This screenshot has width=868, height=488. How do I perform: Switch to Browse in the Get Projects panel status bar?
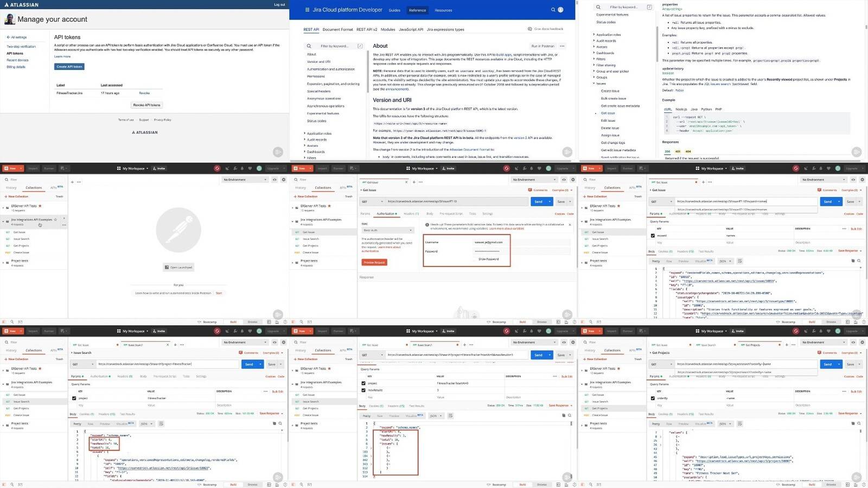pyautogui.click(x=831, y=485)
